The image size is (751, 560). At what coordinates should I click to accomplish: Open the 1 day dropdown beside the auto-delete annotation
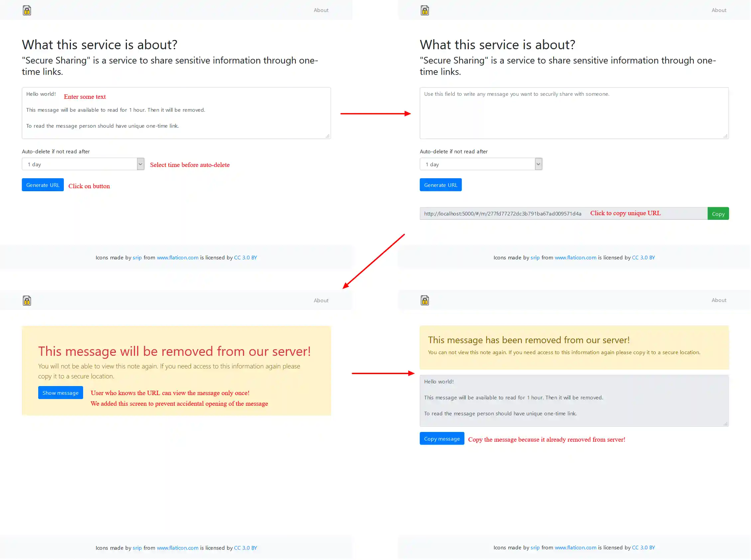click(x=83, y=164)
